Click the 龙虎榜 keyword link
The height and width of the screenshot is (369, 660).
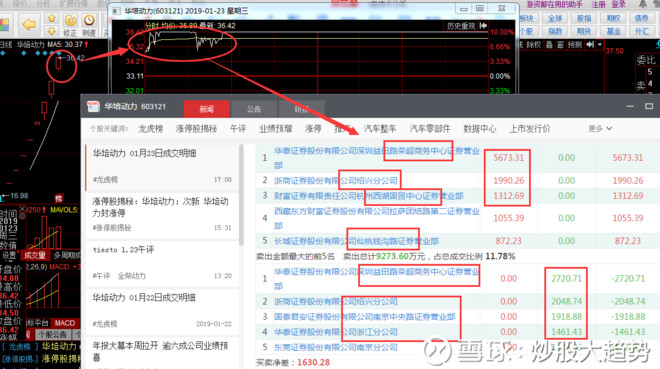[x=151, y=128]
